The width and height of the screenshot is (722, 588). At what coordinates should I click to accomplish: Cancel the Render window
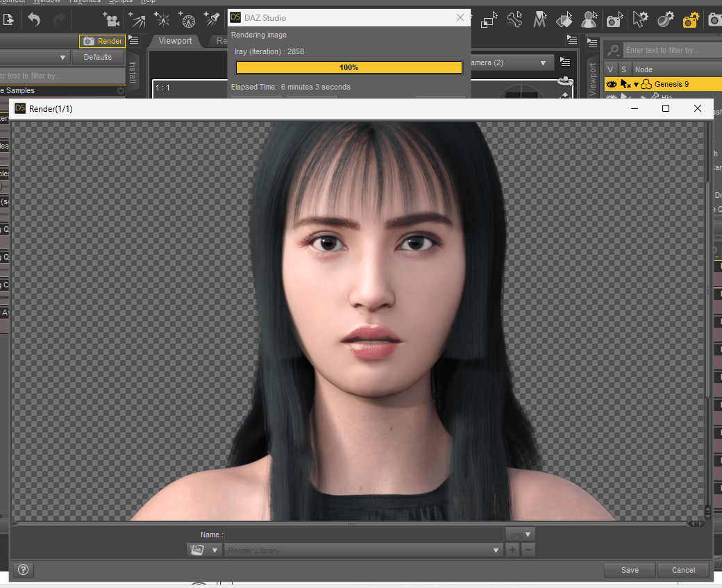pyautogui.click(x=683, y=570)
